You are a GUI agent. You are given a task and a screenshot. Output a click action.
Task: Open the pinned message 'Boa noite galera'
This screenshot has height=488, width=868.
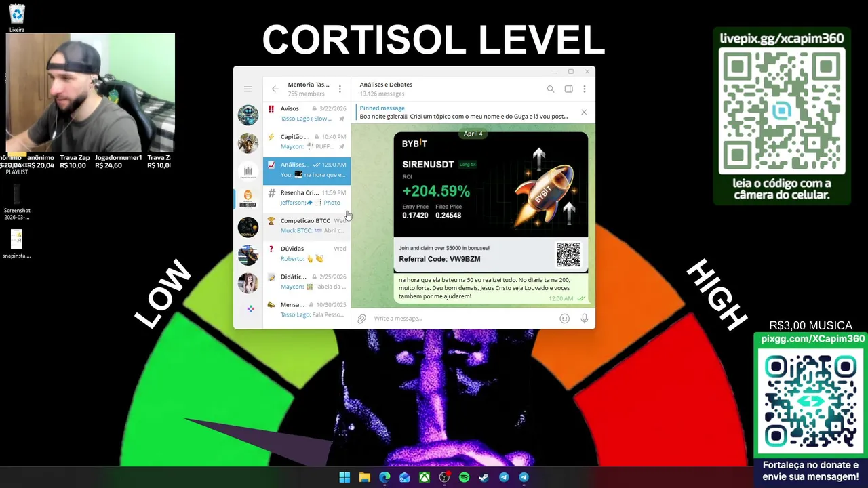point(465,112)
